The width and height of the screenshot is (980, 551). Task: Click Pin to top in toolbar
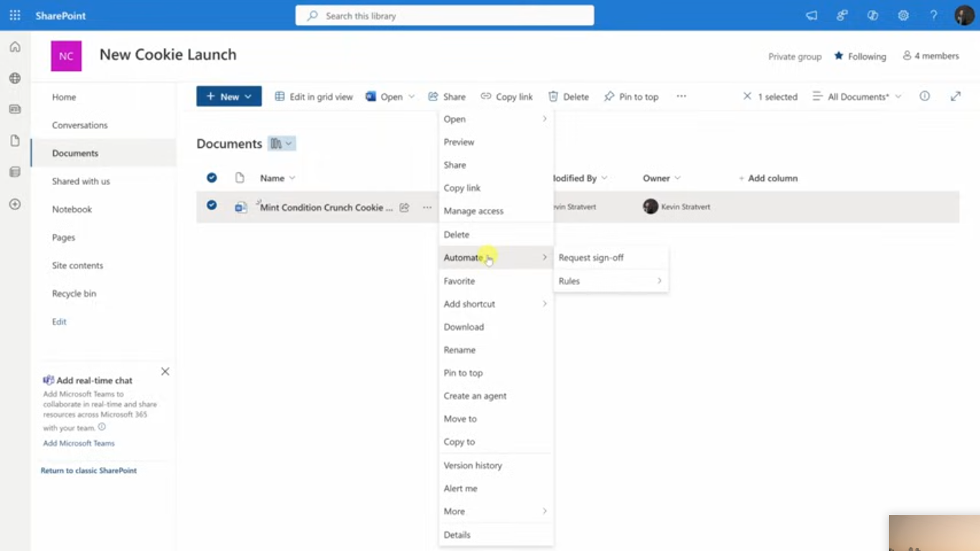631,96
